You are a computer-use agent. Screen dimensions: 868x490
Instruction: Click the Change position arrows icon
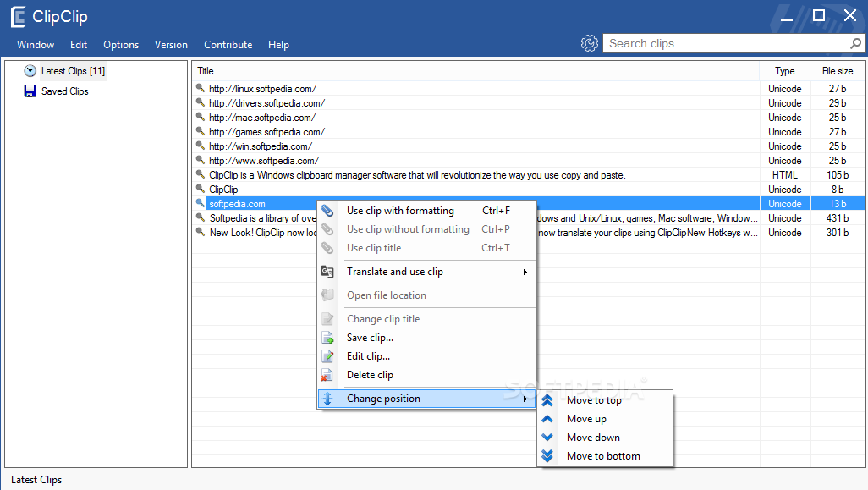point(327,399)
